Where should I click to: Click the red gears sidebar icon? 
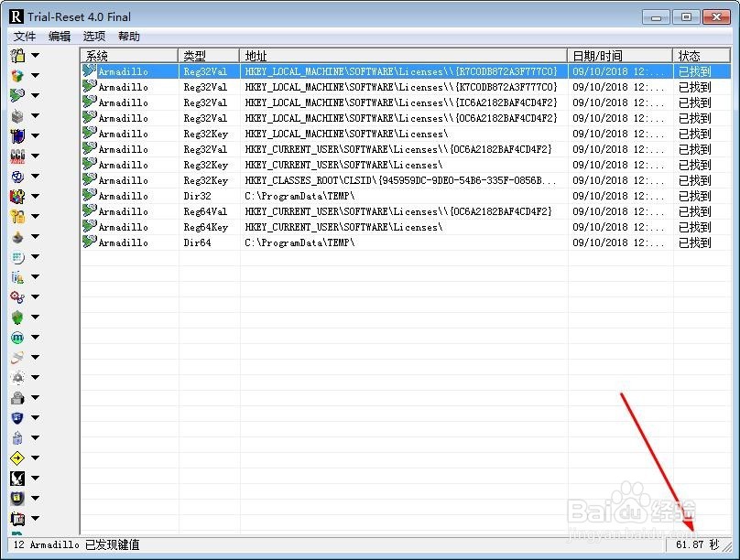(x=17, y=297)
